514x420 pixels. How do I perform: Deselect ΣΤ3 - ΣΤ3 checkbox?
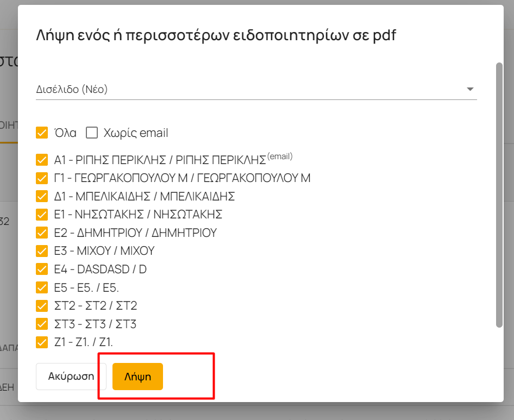coord(42,324)
